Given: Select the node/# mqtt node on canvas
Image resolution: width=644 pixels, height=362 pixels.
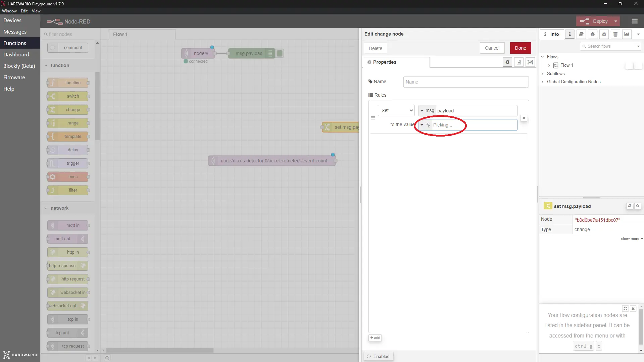Looking at the screenshot, I should click(x=198, y=53).
